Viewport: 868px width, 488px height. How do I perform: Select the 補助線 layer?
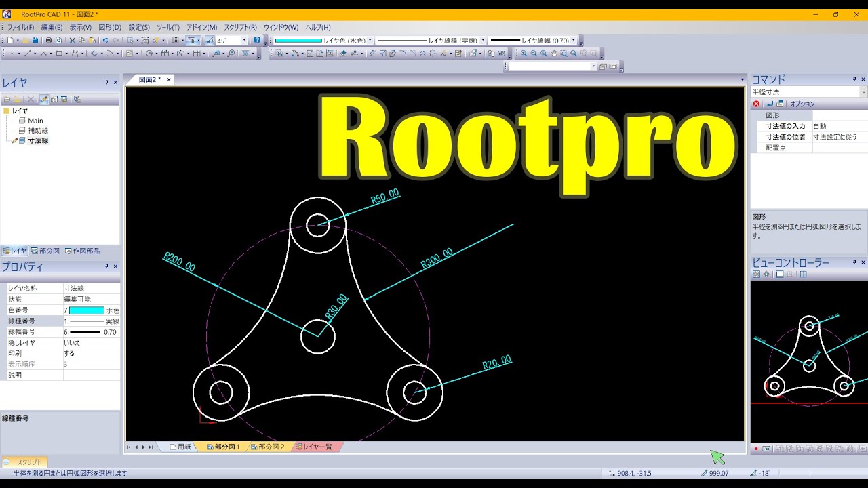(x=37, y=130)
